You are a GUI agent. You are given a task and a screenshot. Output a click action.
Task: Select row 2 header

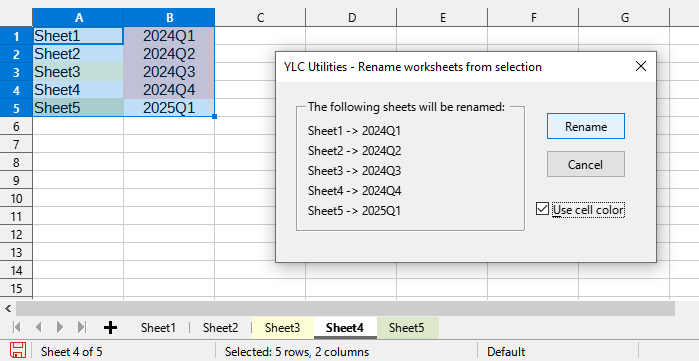click(16, 54)
